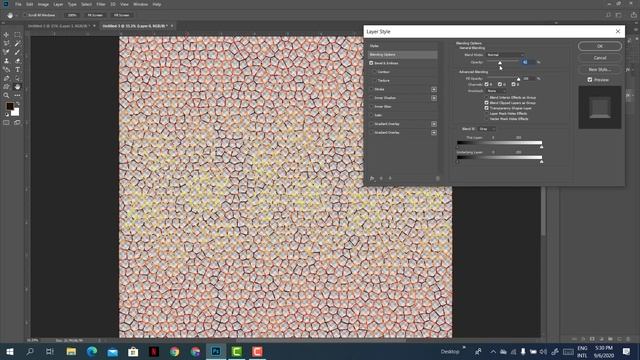The width and height of the screenshot is (640, 360).
Task: Open the Edit Toolbar three-dots menu
Action: click(17, 96)
